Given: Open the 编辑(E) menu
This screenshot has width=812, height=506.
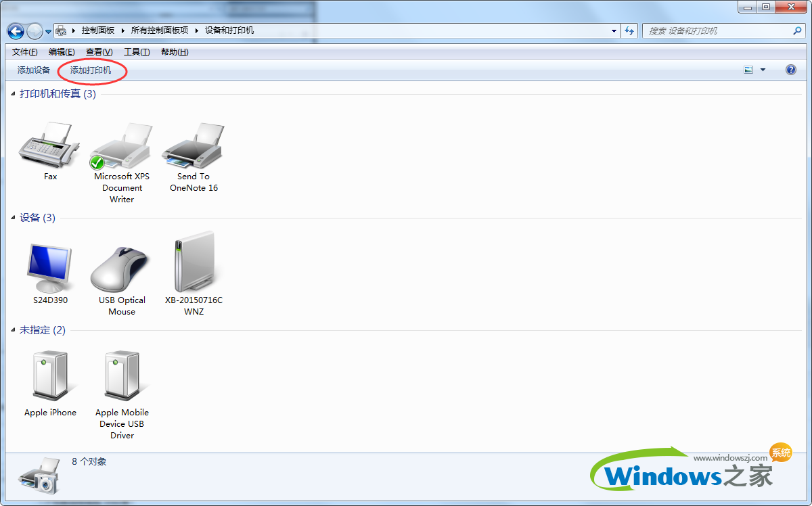Looking at the screenshot, I should tap(62, 52).
